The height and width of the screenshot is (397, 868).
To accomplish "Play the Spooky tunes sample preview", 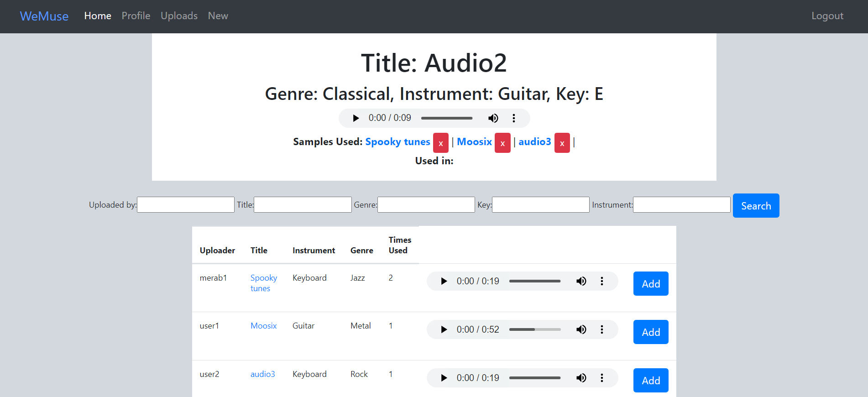I will 443,281.
